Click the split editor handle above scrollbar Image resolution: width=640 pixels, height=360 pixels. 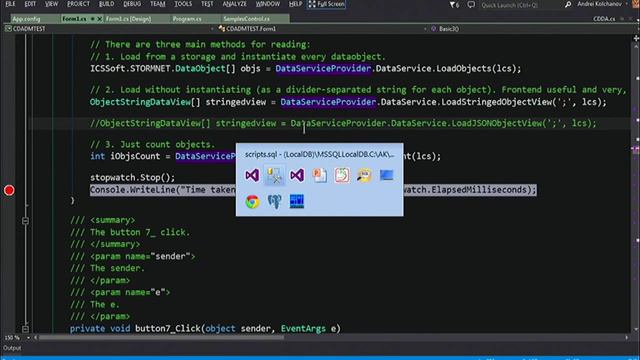pos(636,38)
